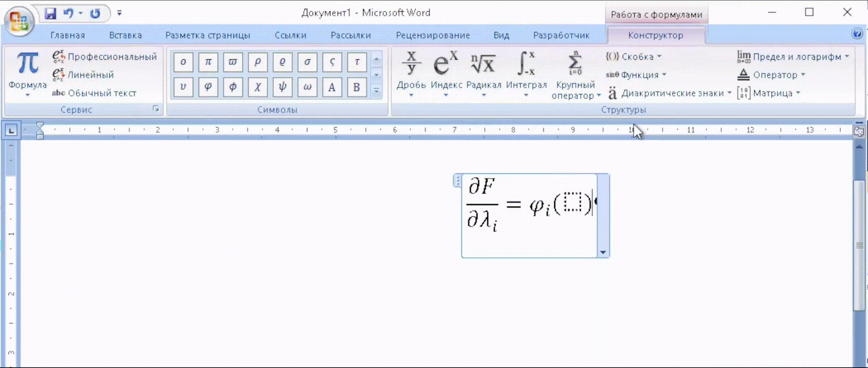Click the equation box move handle
Image resolution: width=868 pixels, height=368 pixels.
pos(457,181)
